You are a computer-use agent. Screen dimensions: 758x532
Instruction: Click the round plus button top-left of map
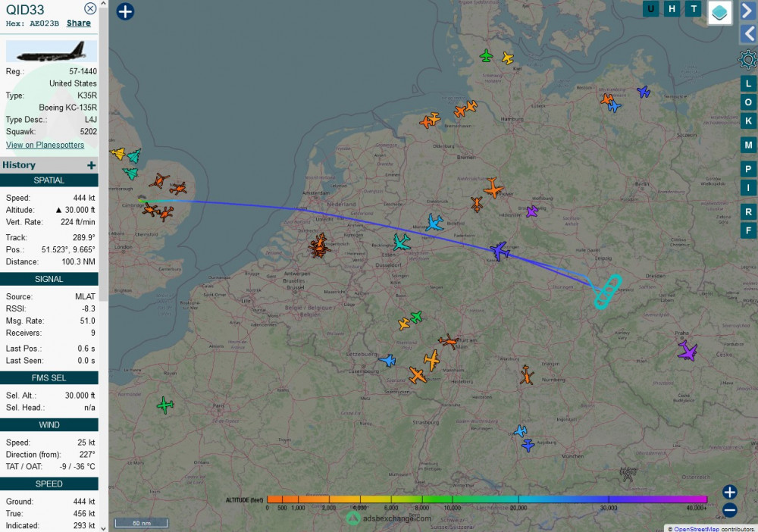point(125,11)
